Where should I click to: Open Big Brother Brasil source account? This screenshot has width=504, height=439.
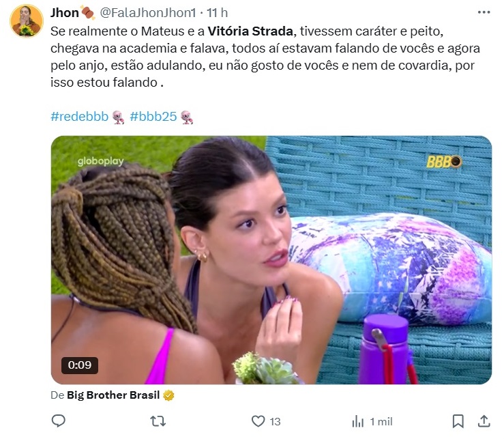(113, 395)
